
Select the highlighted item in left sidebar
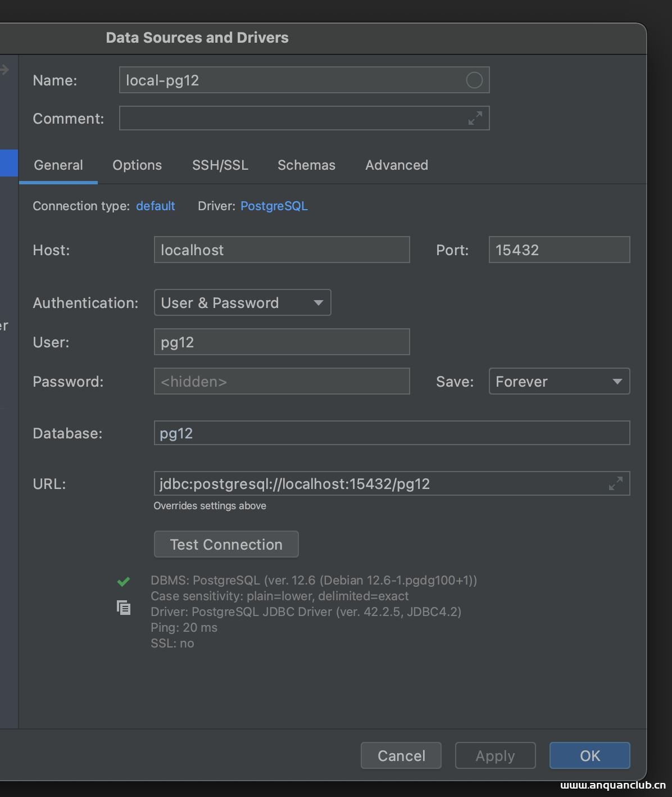tap(9, 163)
